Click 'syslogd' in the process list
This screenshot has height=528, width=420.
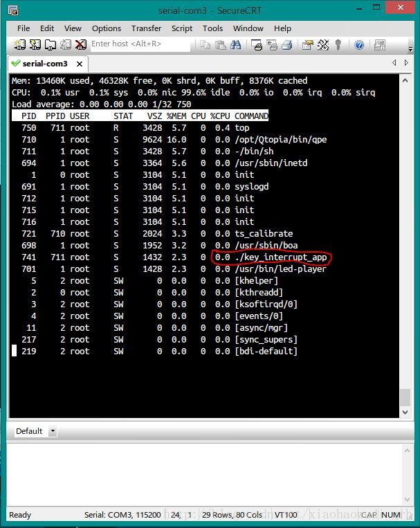click(252, 187)
